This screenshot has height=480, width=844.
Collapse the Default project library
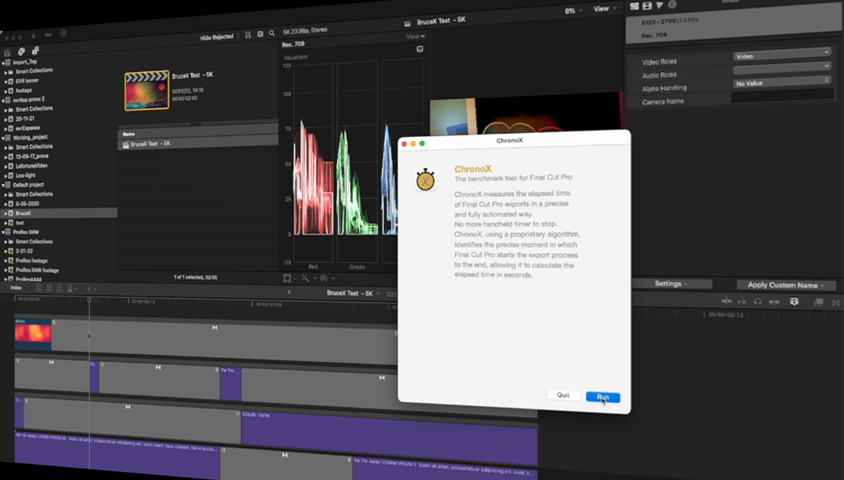pos(3,185)
